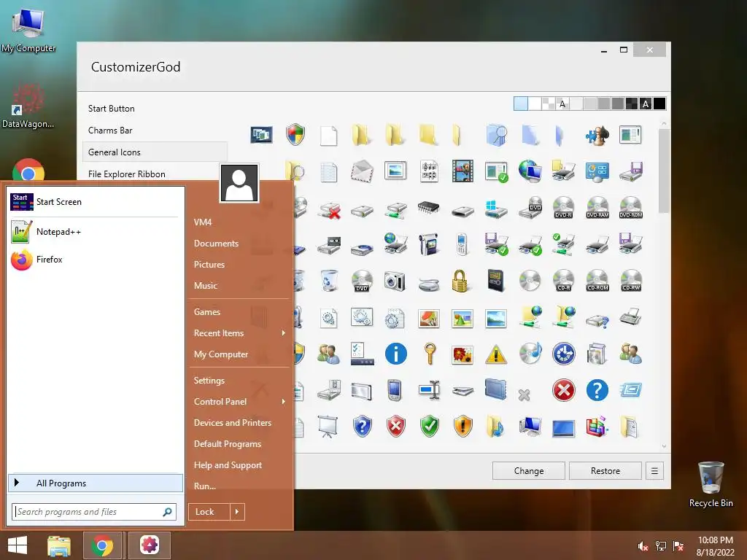The image size is (747, 560).
Task: Click the Restore button
Action: click(x=605, y=471)
